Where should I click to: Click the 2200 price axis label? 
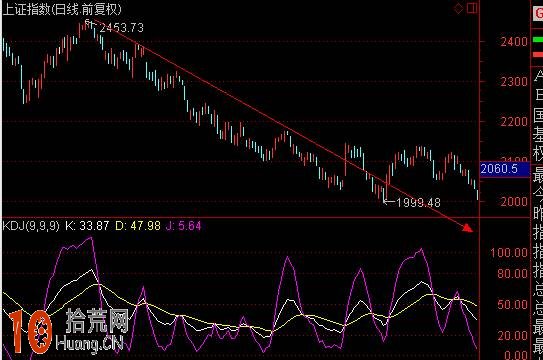pyautogui.click(x=514, y=122)
